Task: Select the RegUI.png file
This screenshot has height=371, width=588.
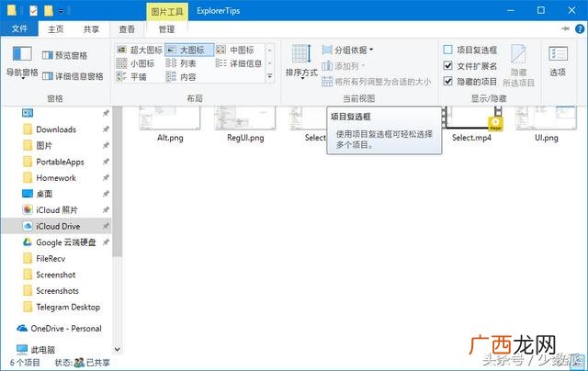Action: click(x=245, y=124)
